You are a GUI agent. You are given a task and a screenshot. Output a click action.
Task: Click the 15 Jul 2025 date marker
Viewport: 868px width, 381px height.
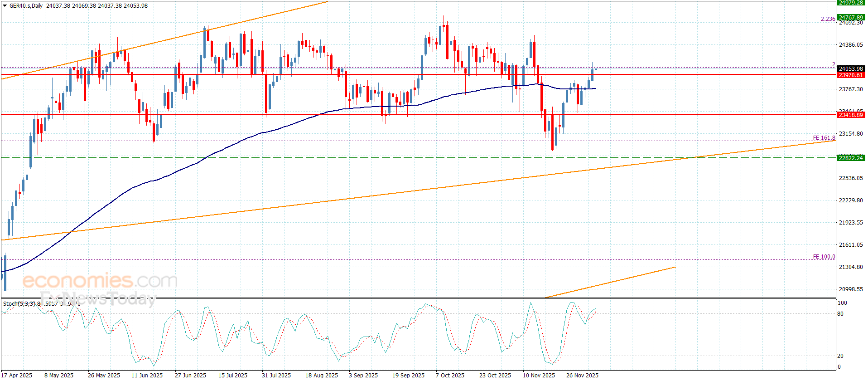click(x=232, y=375)
